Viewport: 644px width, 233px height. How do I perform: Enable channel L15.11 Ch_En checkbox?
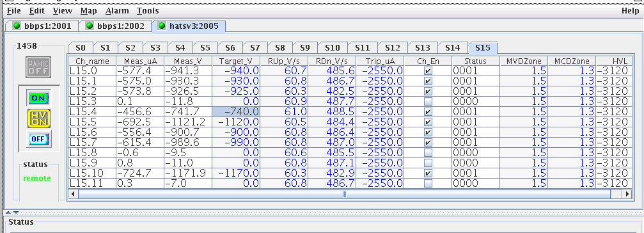point(428,183)
